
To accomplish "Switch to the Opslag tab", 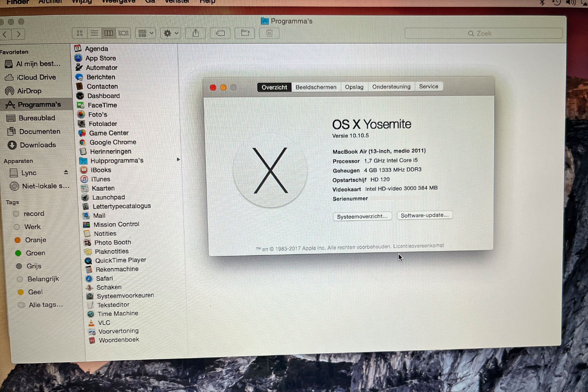I will pos(354,87).
